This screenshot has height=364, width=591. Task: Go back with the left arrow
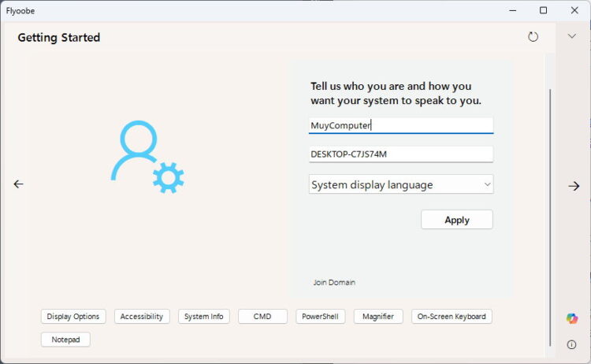click(x=19, y=184)
